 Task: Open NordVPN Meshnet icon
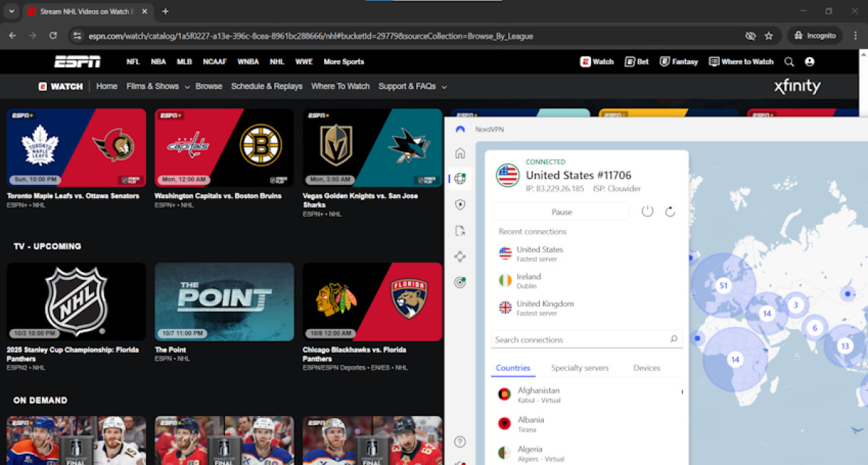[460, 256]
